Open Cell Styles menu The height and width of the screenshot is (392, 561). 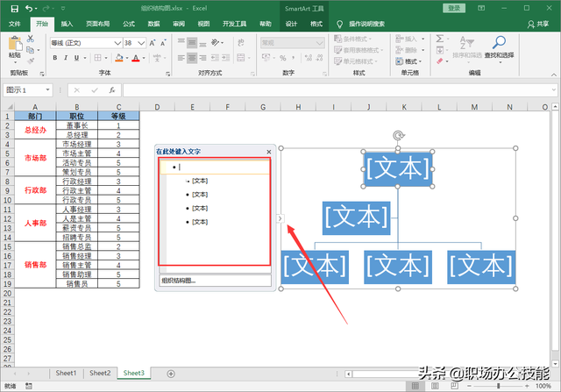(356, 61)
